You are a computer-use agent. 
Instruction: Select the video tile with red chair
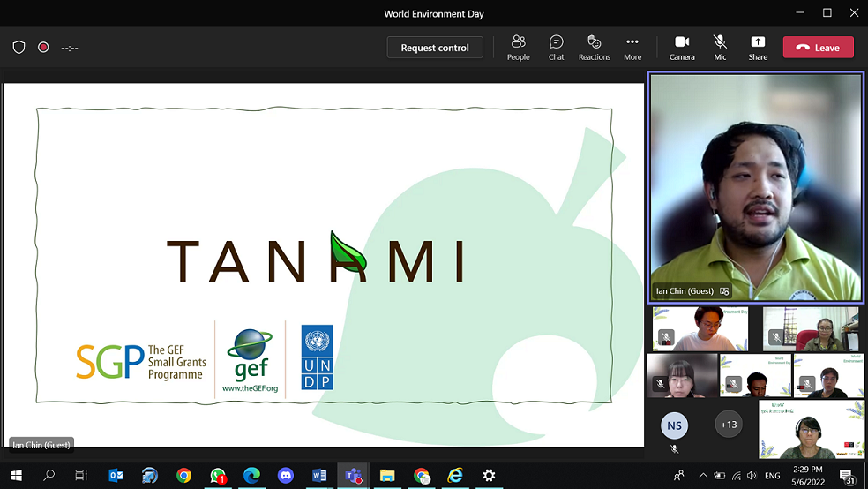(811, 329)
